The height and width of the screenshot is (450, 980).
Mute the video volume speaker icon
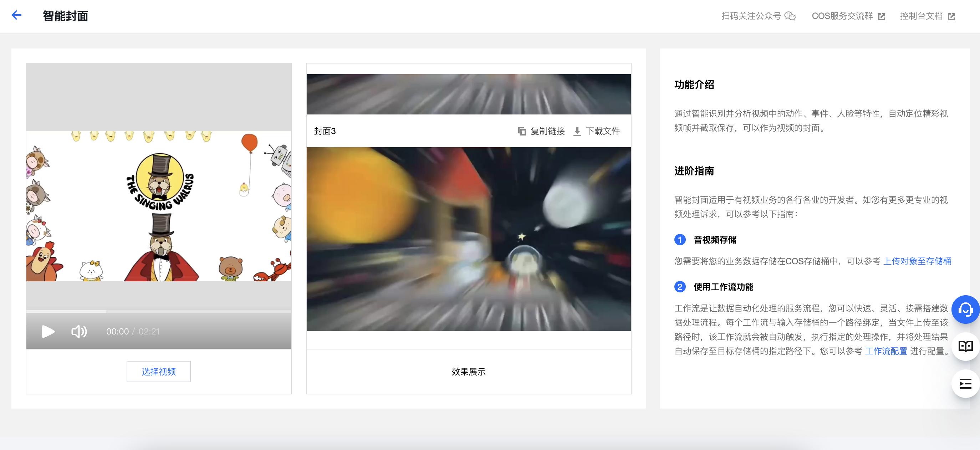79,331
